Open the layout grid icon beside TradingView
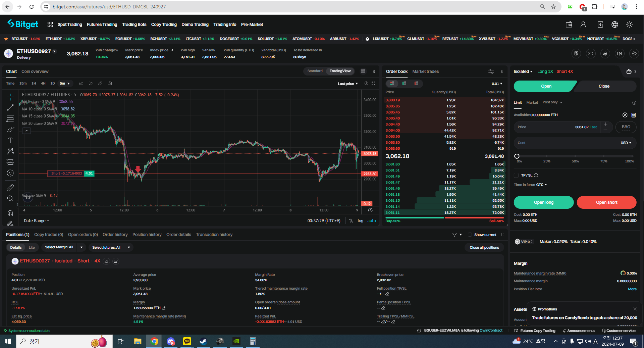 coord(363,71)
